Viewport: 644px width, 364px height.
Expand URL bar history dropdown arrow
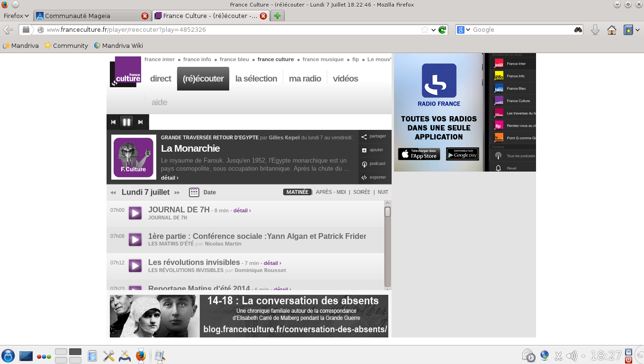pos(433,30)
